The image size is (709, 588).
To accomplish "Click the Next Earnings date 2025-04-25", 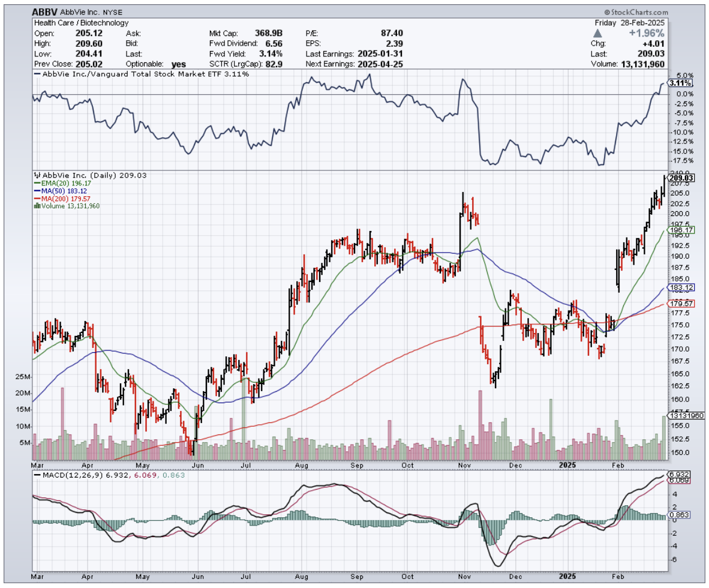I will click(x=380, y=64).
